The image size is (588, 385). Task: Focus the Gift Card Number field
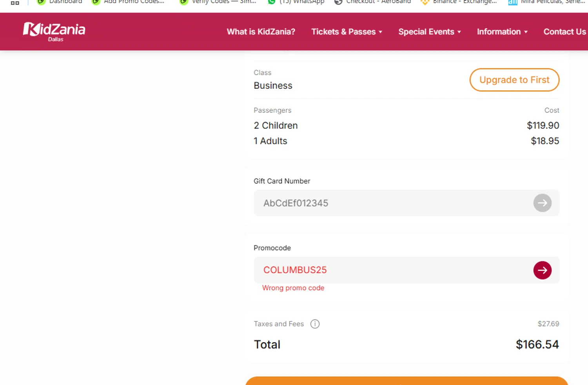(407, 203)
